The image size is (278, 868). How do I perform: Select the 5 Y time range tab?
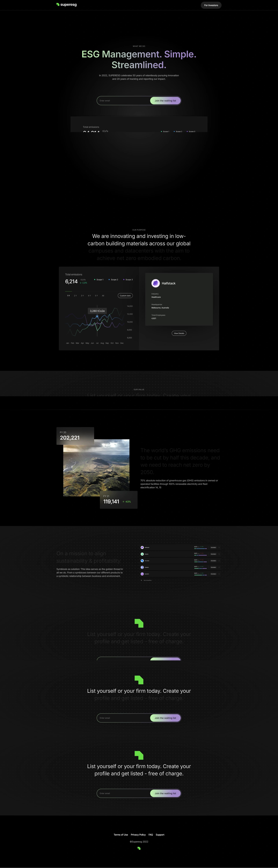coord(96,295)
